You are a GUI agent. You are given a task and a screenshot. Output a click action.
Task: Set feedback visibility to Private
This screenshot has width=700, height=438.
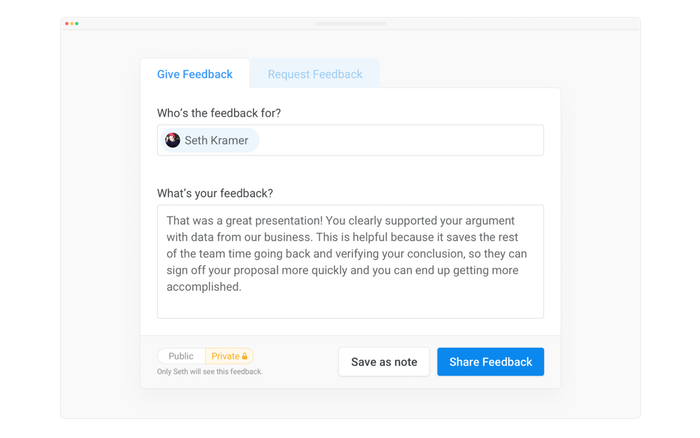coord(229,356)
